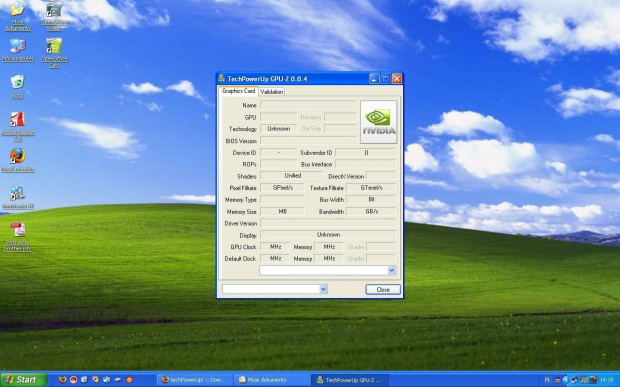Select the Recycle Bin (Kosz) icon

[x=17, y=86]
